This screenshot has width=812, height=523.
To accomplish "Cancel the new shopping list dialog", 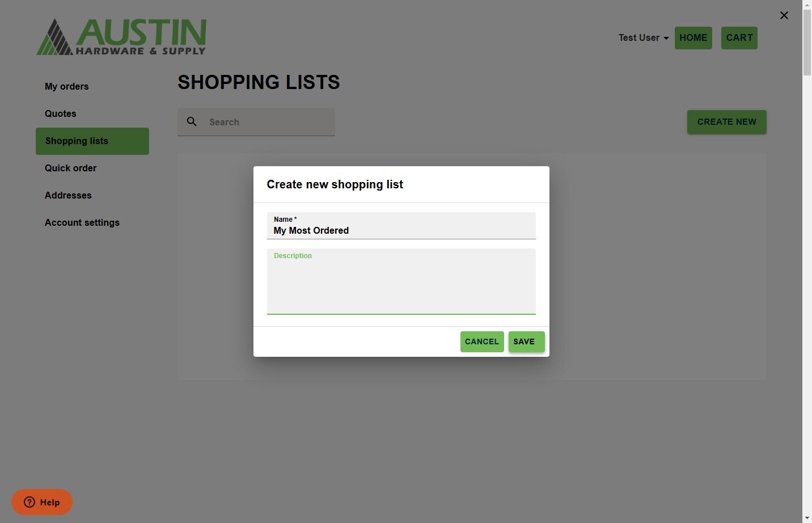I will coord(482,341).
